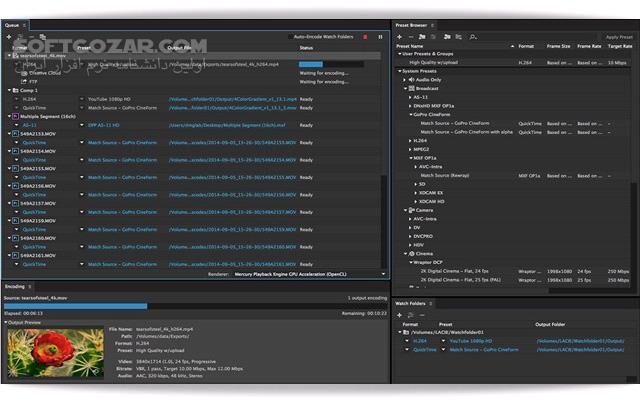The image size is (640, 403).
Task: Click Add Output icon in Watch Folders
Action: click(x=411, y=315)
